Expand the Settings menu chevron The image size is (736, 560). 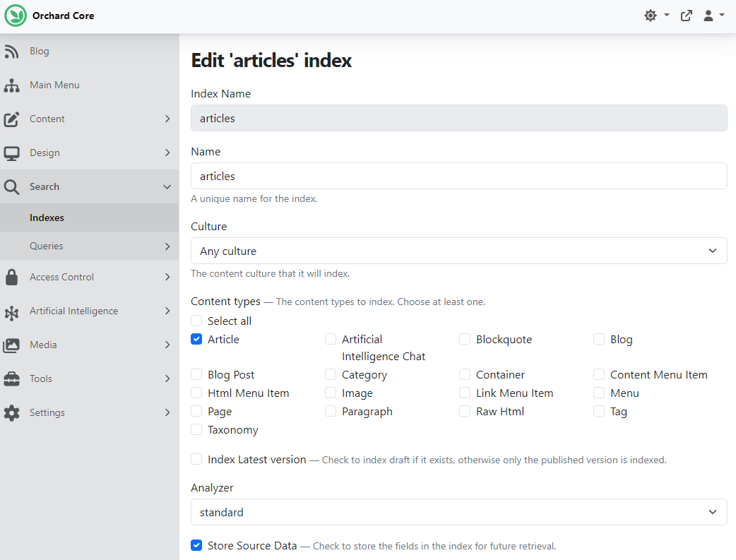tap(167, 412)
